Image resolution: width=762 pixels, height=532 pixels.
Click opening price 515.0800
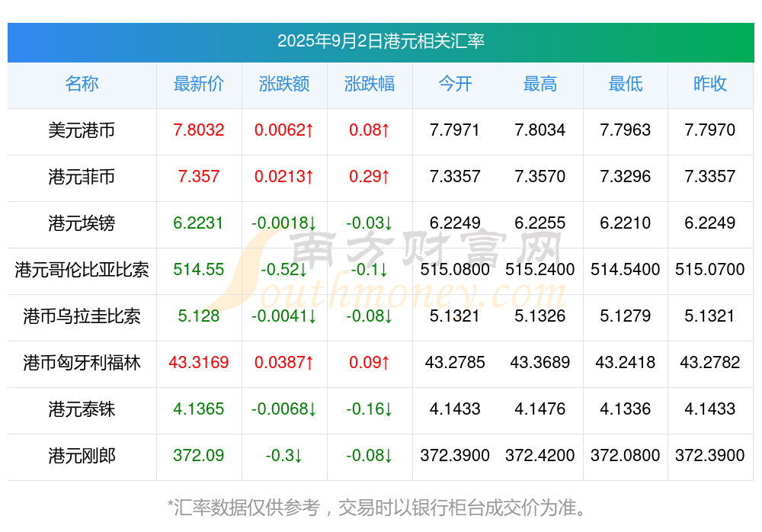pos(455,269)
